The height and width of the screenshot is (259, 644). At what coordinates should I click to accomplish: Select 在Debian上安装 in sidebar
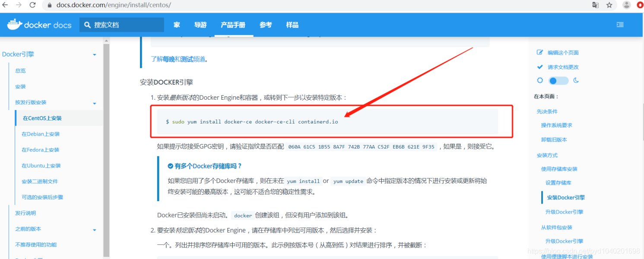click(41, 134)
